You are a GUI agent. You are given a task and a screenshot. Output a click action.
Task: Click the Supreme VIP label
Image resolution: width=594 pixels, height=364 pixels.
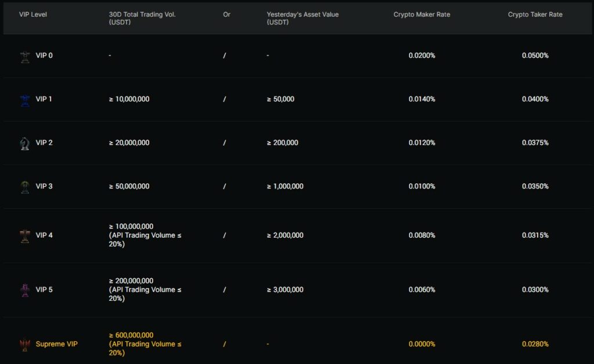coord(56,344)
